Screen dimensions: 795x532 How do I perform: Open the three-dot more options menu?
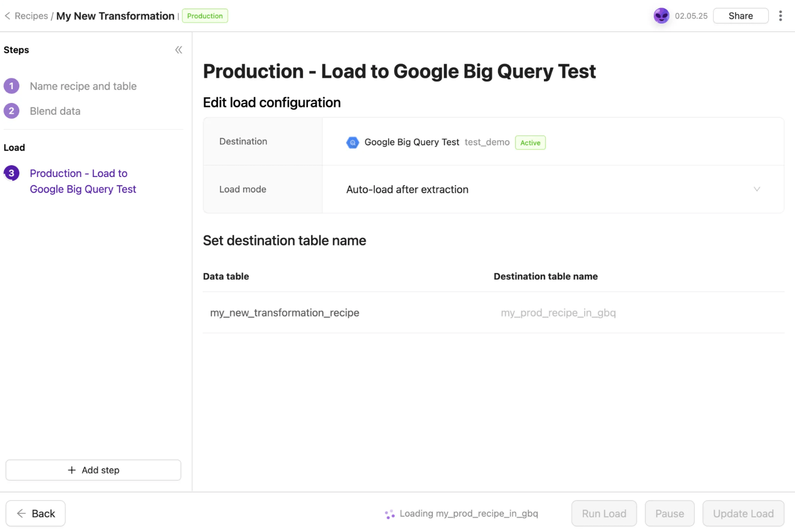[780, 16]
